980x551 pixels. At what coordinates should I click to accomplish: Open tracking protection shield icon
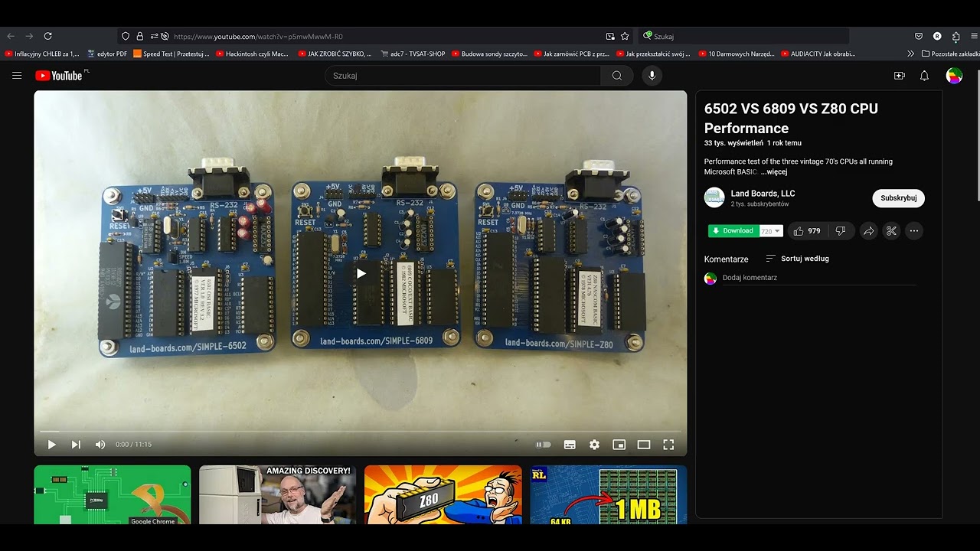point(126,36)
